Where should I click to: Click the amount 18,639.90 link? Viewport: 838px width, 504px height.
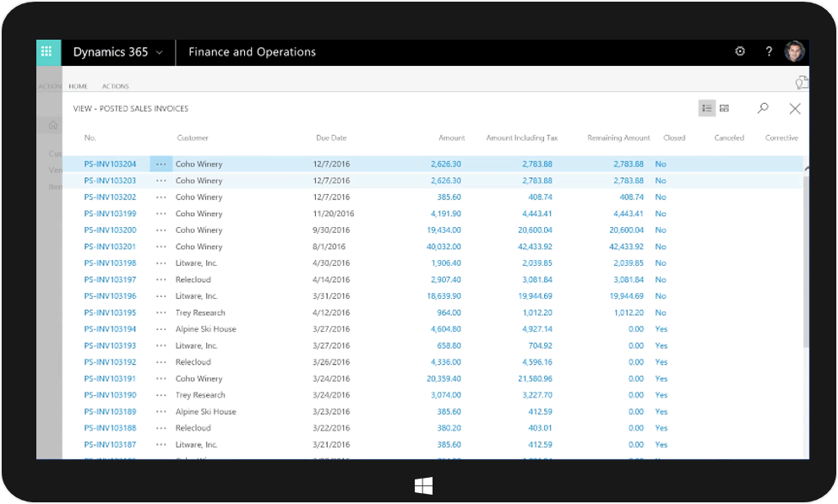coord(443,296)
